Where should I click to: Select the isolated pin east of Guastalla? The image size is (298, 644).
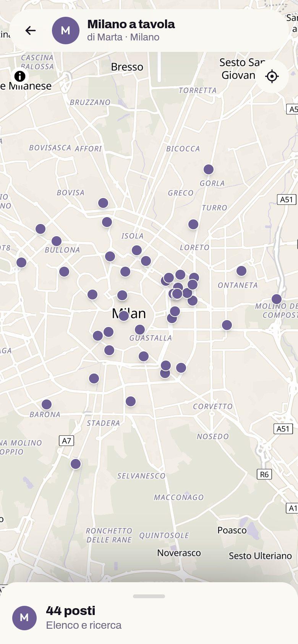(x=227, y=325)
